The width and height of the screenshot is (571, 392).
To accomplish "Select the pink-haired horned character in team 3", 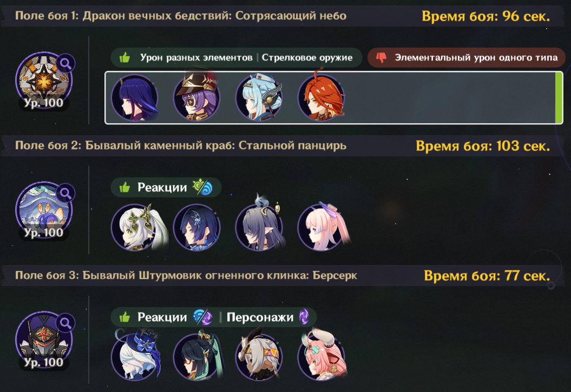I will coord(322,354).
